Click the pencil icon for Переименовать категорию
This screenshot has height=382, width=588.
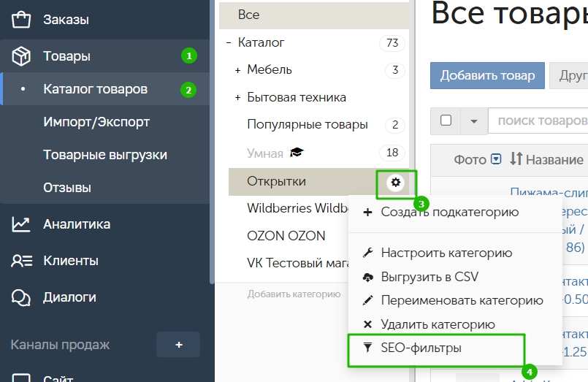point(368,300)
